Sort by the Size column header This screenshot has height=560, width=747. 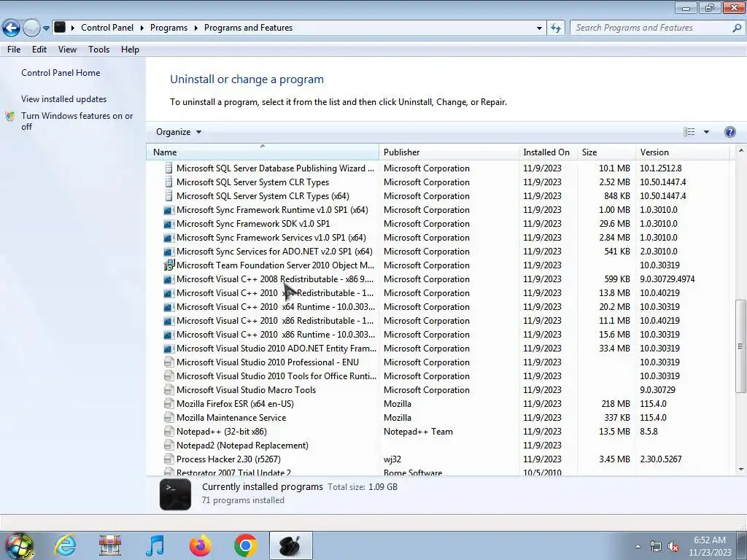606,152
